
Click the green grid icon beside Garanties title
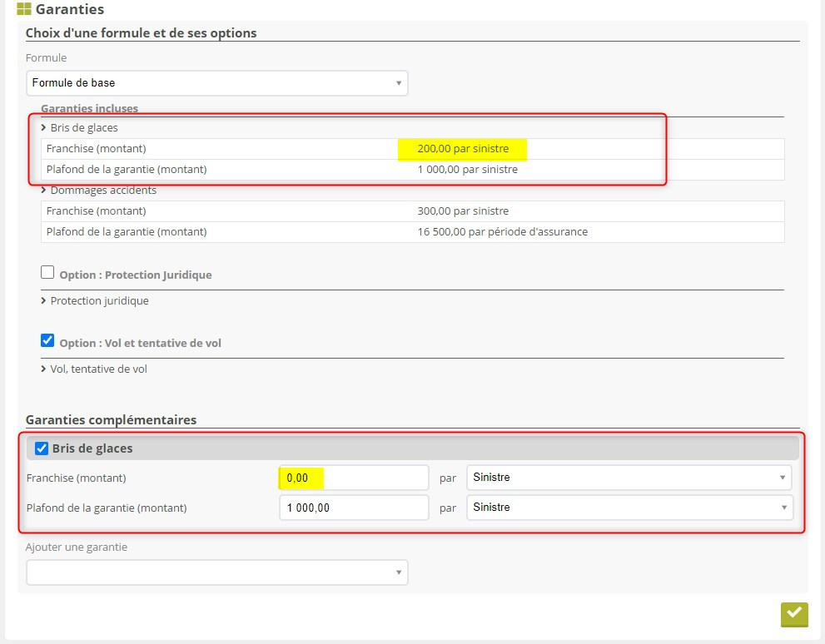pyautogui.click(x=24, y=10)
